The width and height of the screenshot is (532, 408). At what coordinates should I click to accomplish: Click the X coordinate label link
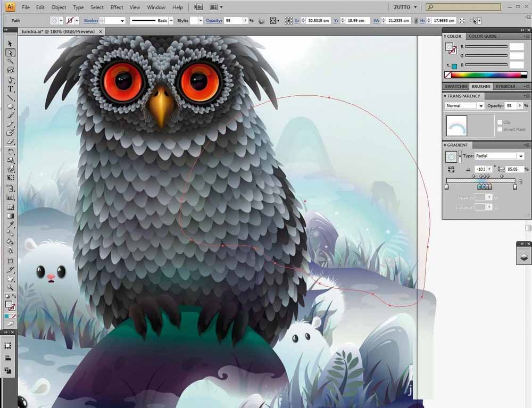point(296,21)
